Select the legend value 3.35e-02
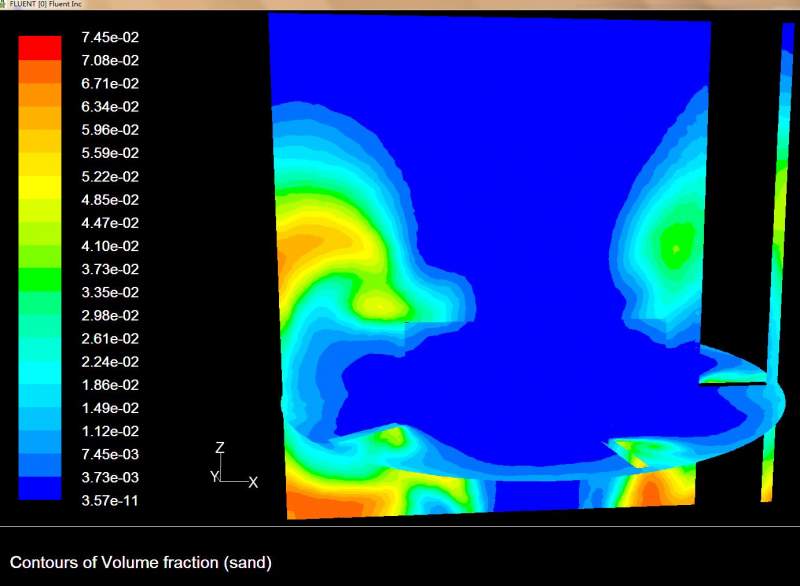Image resolution: width=800 pixels, height=586 pixels. [x=110, y=292]
